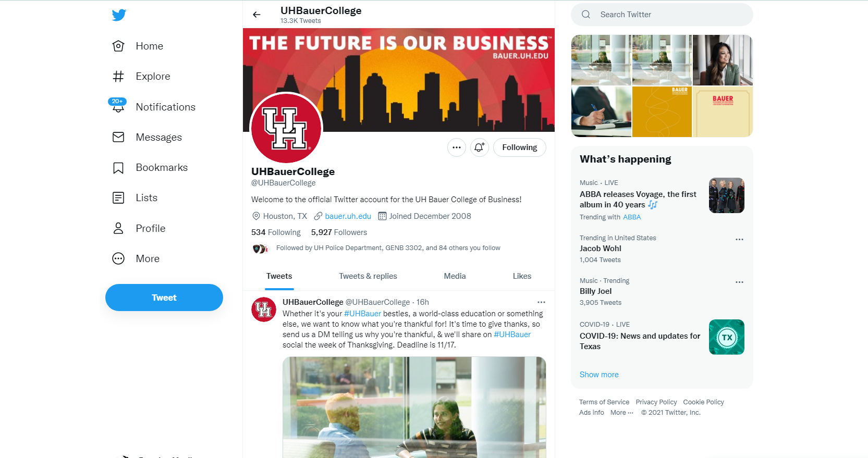
Task: Open Home from the sidebar
Action: tap(138, 46)
